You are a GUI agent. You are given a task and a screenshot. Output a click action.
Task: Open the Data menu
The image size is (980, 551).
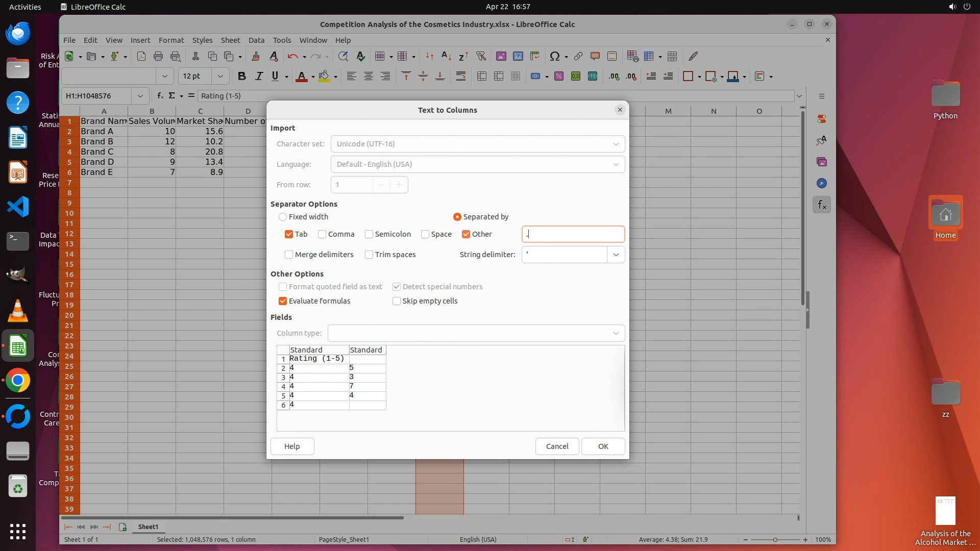(x=256, y=40)
